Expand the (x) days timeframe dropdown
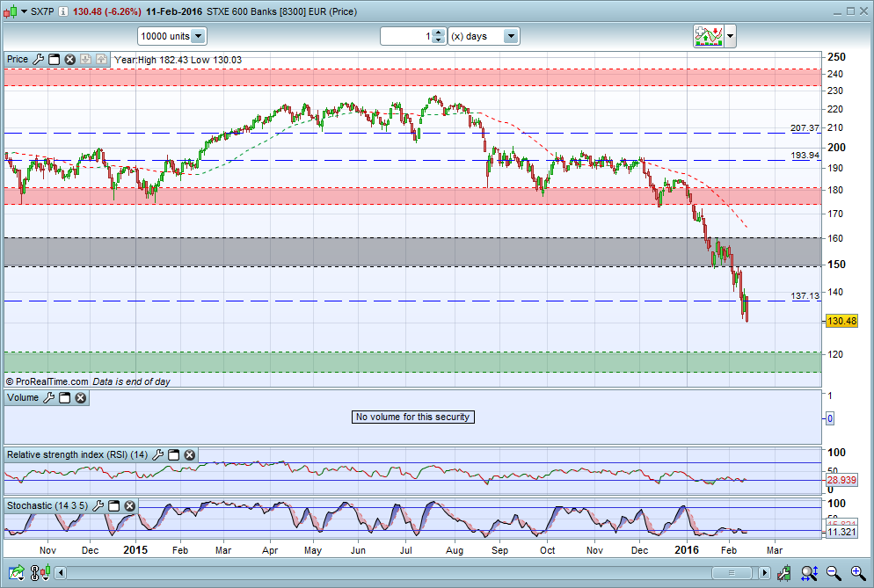Viewport: 874px width, 588px height. pos(511,36)
